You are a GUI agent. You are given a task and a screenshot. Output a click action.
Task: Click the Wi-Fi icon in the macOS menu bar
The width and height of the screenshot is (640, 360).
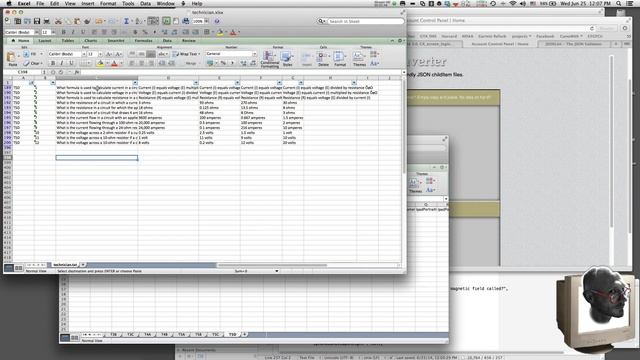[x=513, y=3]
